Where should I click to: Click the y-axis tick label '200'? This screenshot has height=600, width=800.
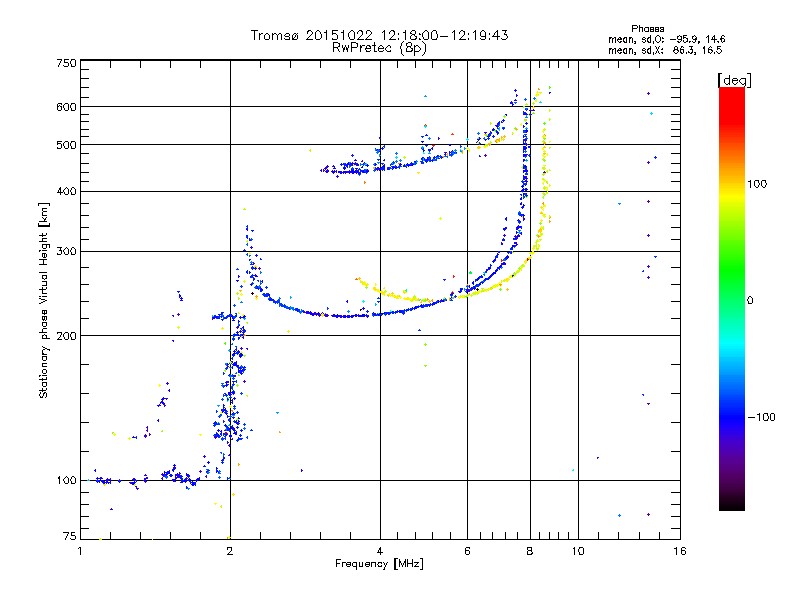[x=67, y=336]
